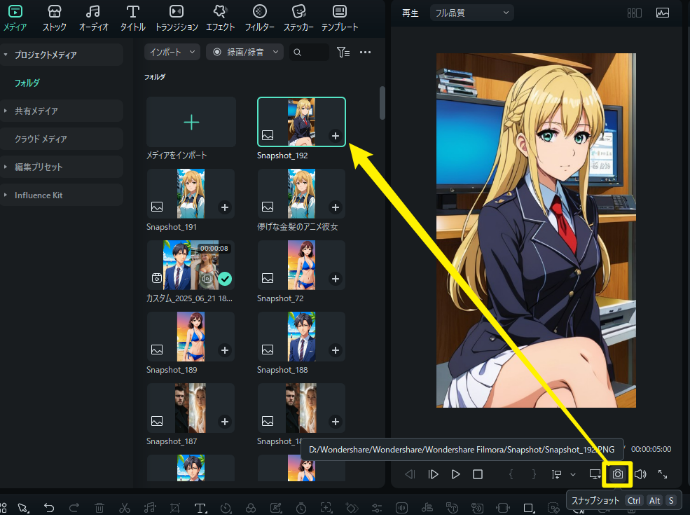Add Snapshot_192 to timeline with plus button

point(335,136)
